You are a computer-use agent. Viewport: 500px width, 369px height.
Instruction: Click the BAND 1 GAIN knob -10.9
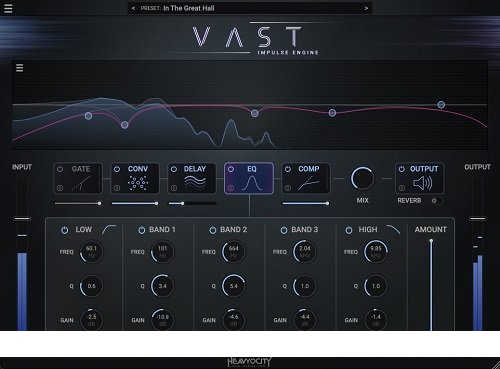[162, 320]
